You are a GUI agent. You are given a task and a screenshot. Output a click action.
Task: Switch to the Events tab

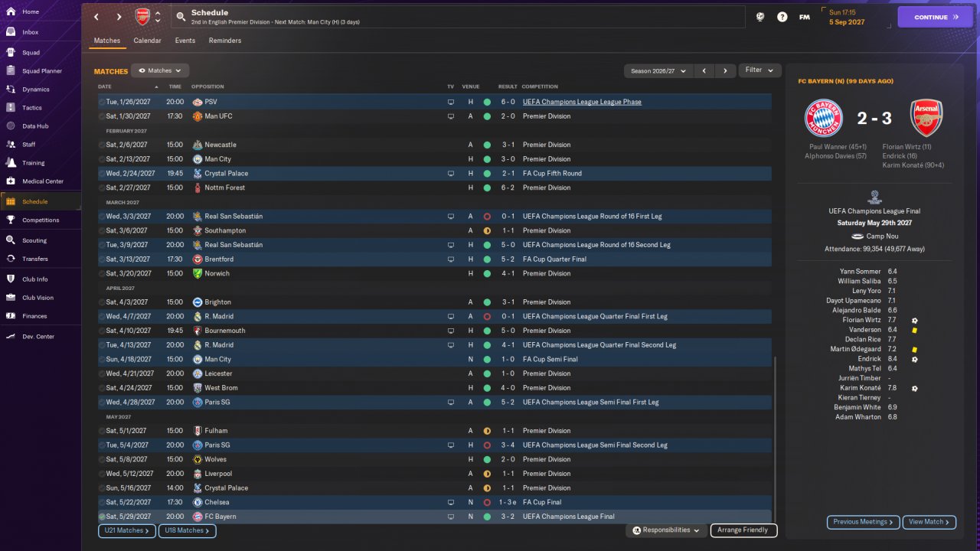coord(185,41)
